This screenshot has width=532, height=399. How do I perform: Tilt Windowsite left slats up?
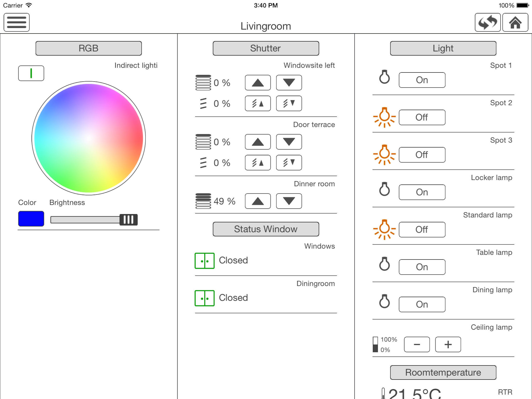pos(258,103)
